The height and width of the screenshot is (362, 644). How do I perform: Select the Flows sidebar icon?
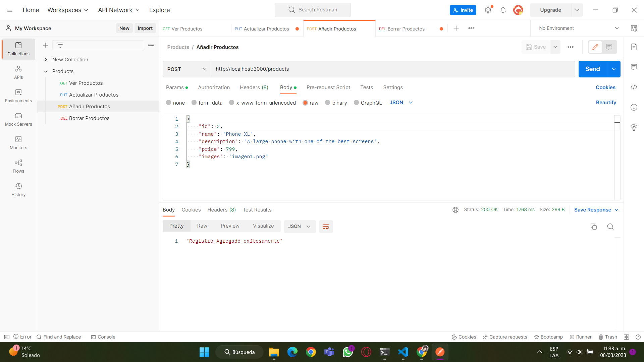coord(18,166)
